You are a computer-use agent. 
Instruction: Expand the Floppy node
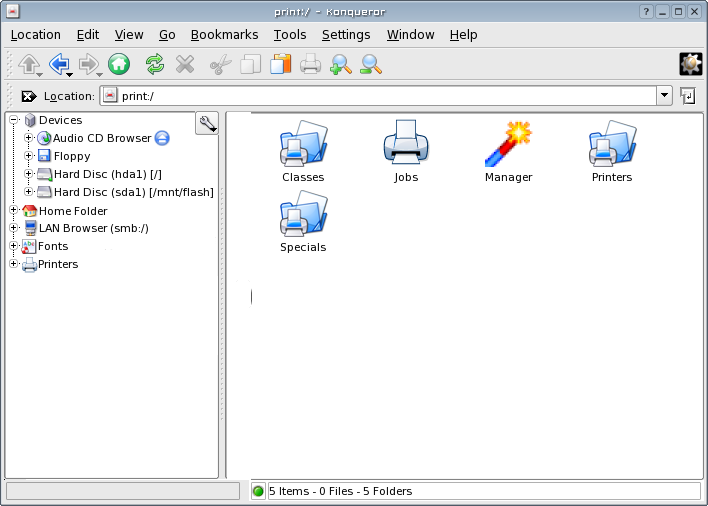tap(28, 156)
